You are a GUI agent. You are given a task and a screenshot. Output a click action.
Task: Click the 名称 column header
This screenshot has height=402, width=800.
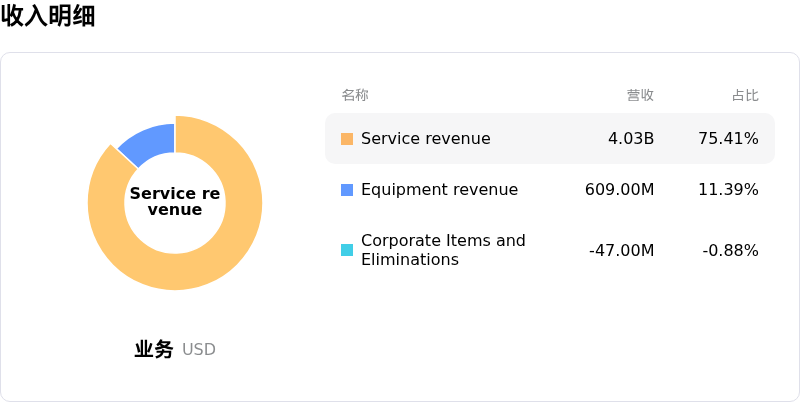[355, 95]
